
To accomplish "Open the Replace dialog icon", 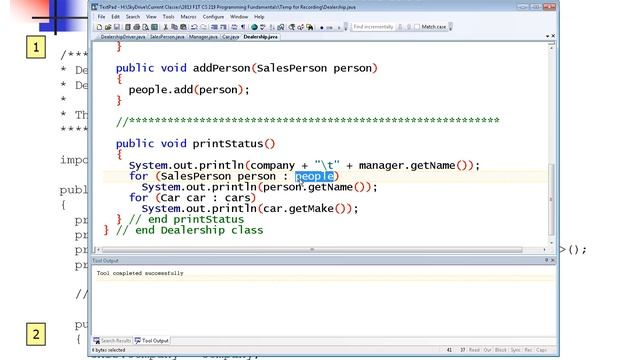I will click(300, 27).
